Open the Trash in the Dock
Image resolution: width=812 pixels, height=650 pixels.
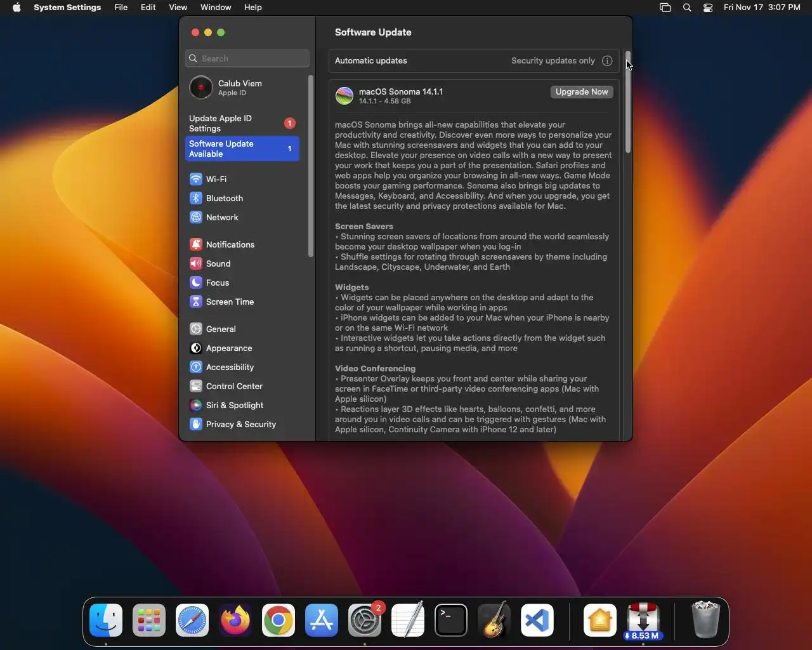coord(705,620)
